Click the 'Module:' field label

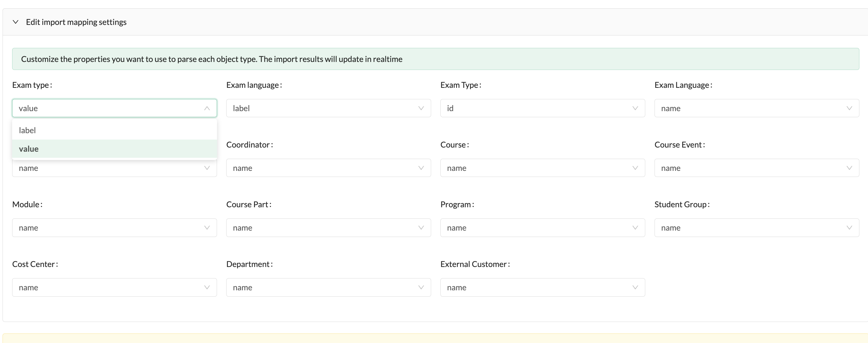click(27, 204)
